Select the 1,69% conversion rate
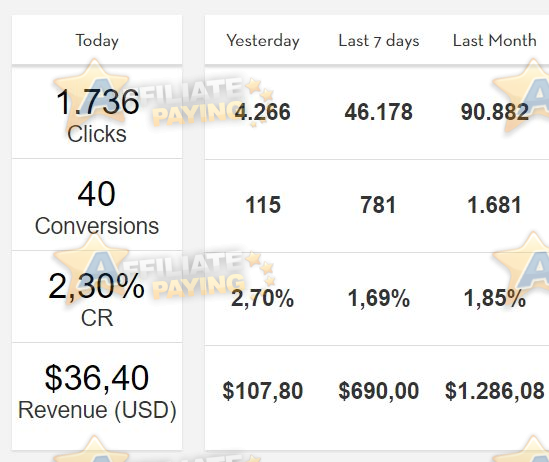This screenshot has width=549, height=462. click(378, 299)
